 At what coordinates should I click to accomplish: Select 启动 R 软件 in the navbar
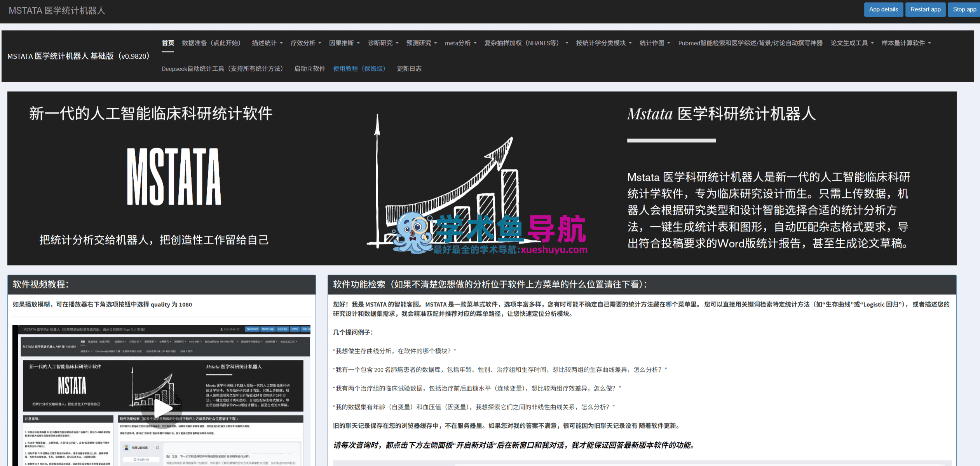[x=310, y=69]
